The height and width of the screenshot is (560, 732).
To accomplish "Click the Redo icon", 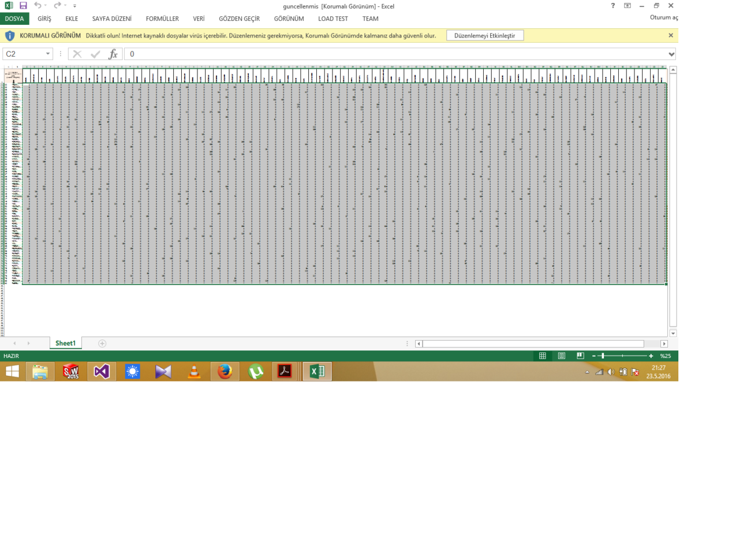I will pyautogui.click(x=54, y=6).
